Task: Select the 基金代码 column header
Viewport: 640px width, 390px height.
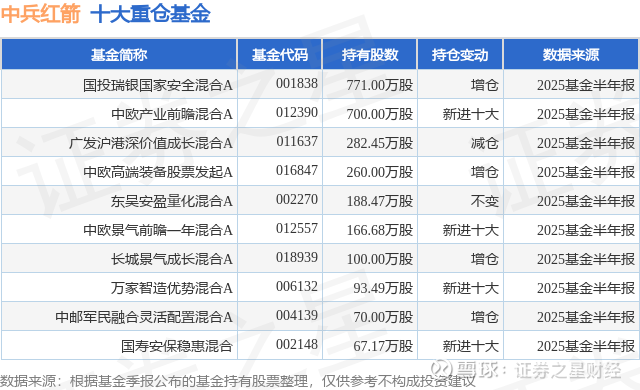Action: (280, 55)
